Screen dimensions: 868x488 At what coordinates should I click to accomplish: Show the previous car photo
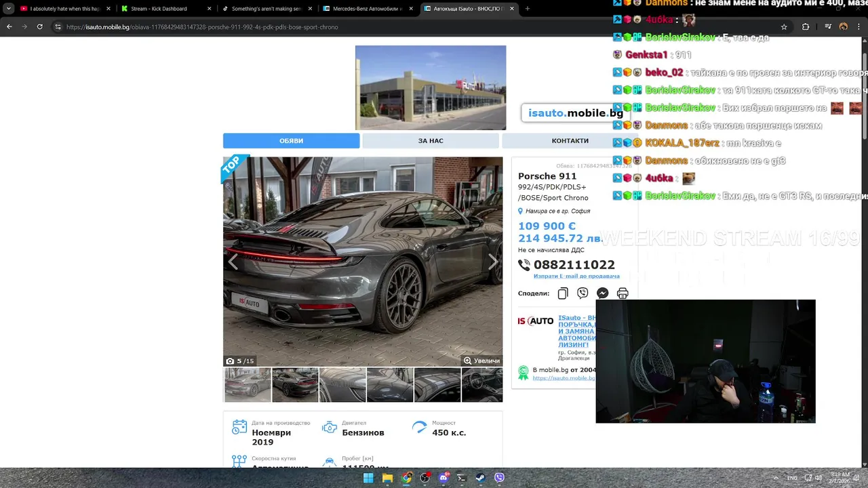click(x=233, y=262)
